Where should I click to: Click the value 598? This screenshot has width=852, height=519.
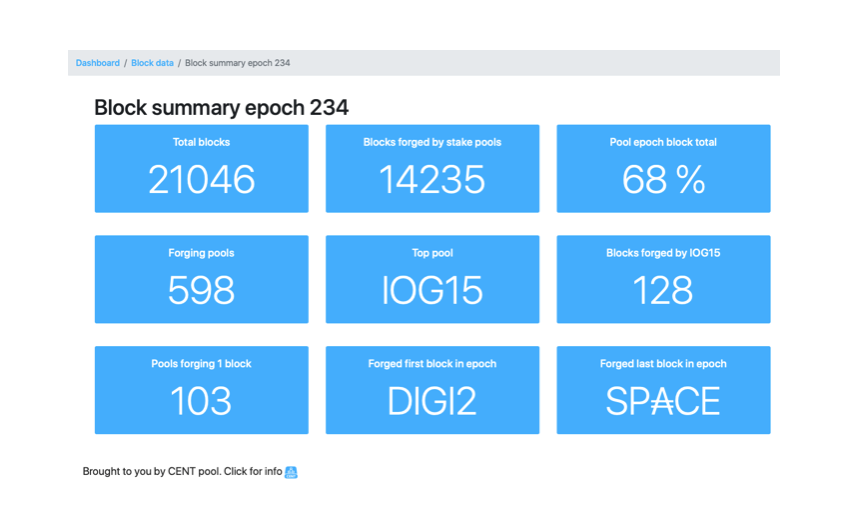[x=202, y=291]
